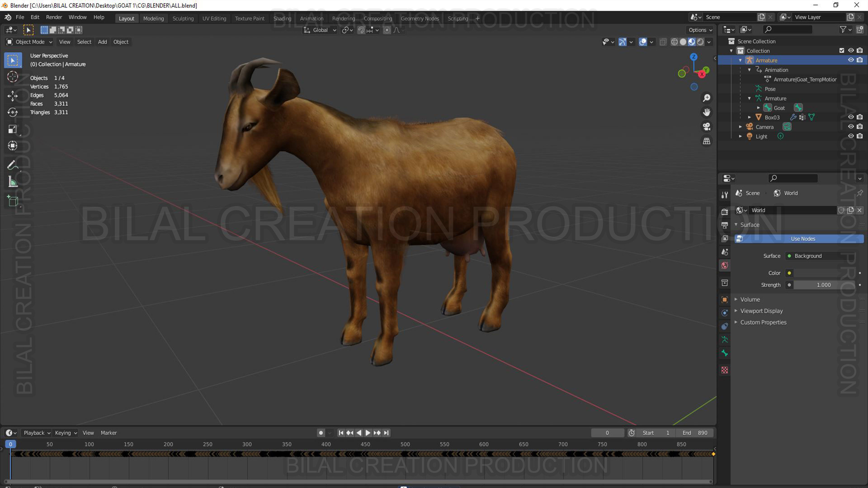Select the Box03 object in outliner

(x=772, y=117)
